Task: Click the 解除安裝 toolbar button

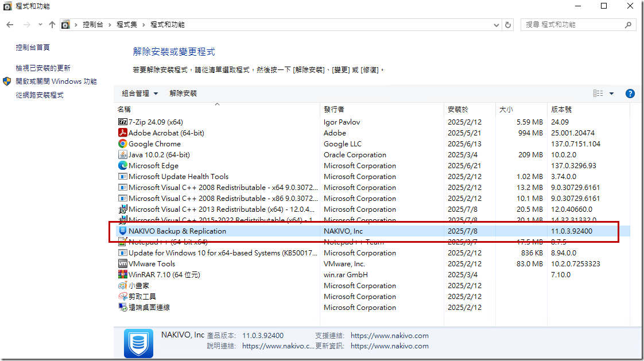Action: pyautogui.click(x=183, y=94)
